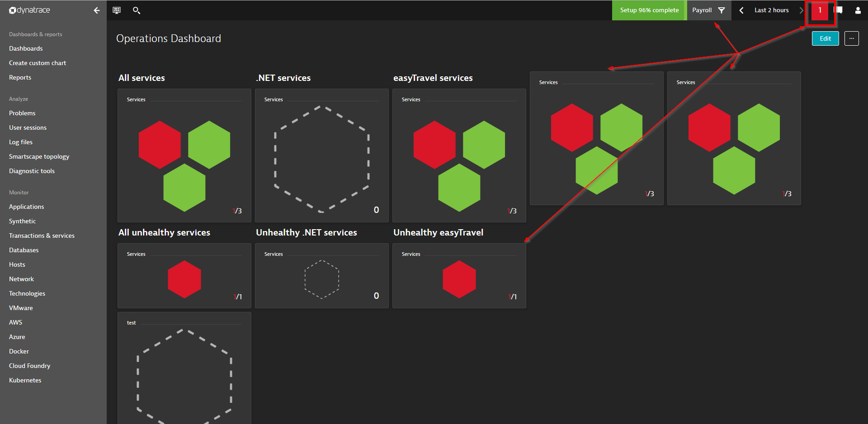Click Setup 96% complete button

(x=649, y=10)
